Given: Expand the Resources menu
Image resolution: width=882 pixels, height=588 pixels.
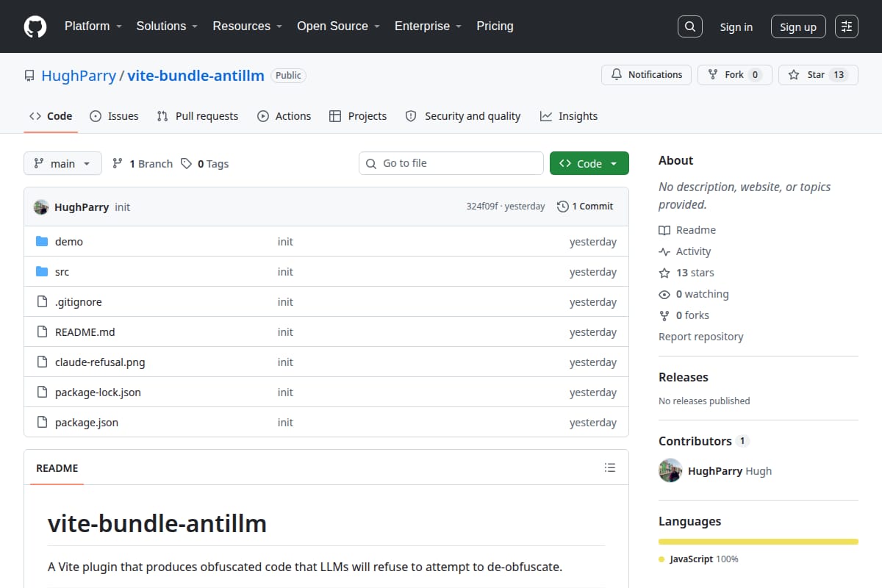Looking at the screenshot, I should click(x=248, y=26).
